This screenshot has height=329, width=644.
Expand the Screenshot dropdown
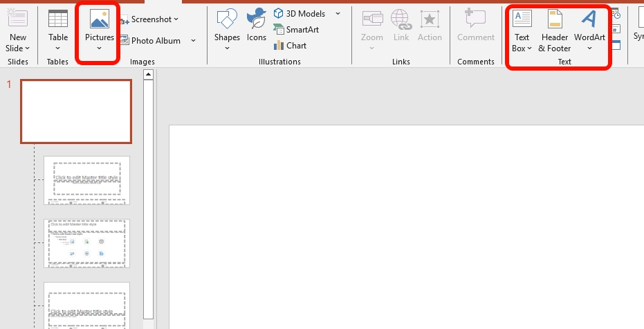[176, 19]
